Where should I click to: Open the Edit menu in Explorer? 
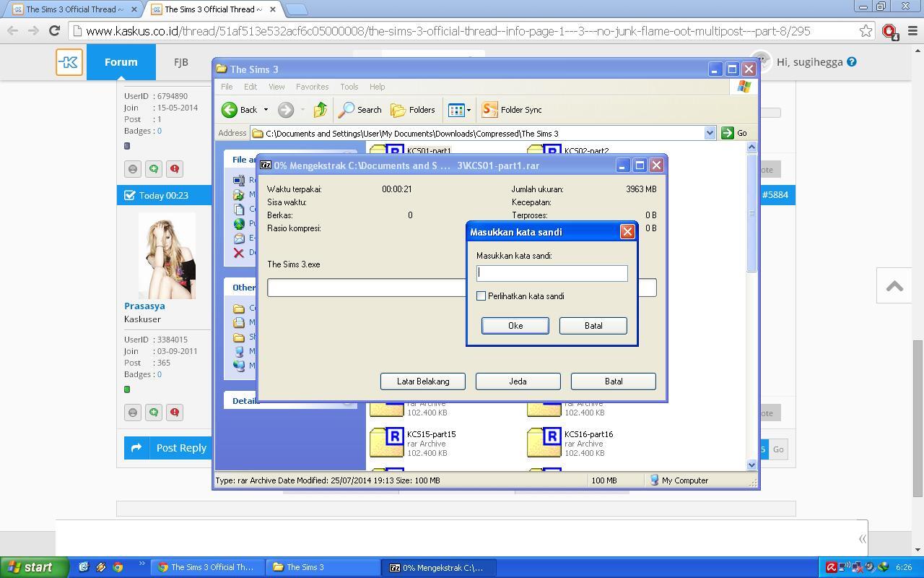250,87
